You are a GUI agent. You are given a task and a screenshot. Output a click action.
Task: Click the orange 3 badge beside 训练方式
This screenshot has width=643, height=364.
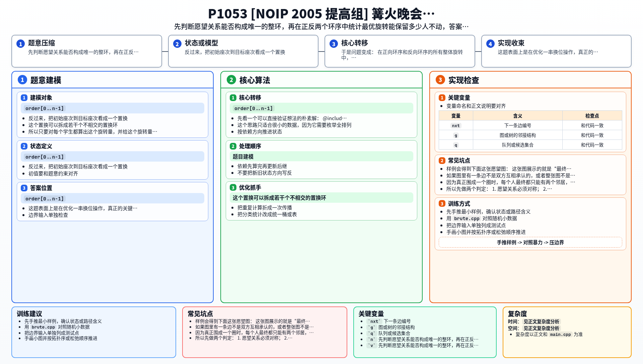442,204
